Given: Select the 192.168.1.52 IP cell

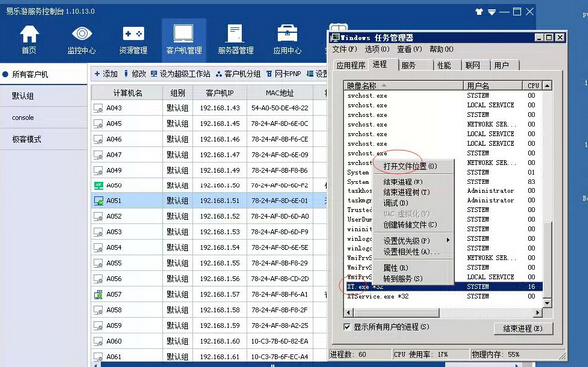Looking at the screenshot, I should point(219,216).
